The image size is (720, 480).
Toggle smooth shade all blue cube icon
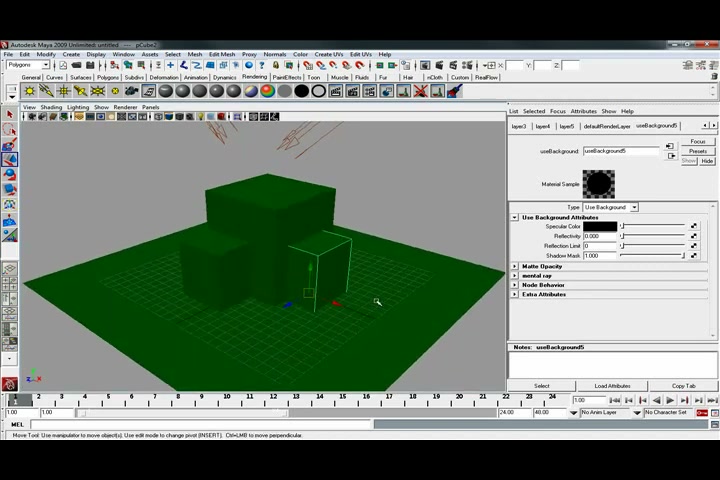coord(169,117)
